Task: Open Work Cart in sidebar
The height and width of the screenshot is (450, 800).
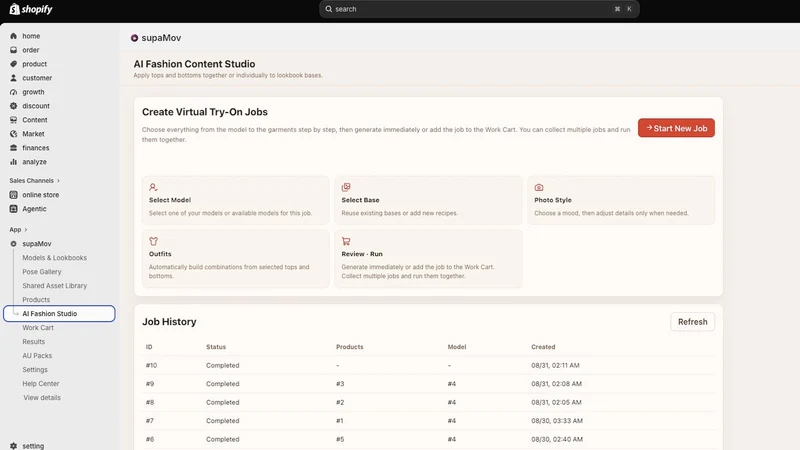Action: click(x=38, y=328)
